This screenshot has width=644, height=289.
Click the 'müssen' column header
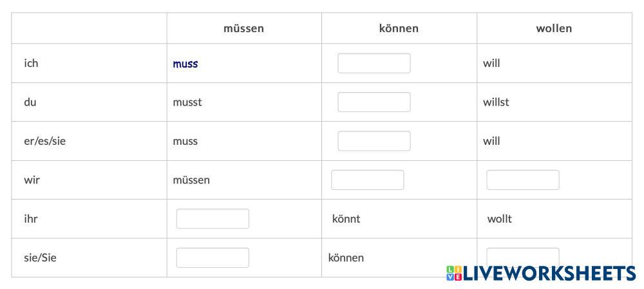[243, 28]
